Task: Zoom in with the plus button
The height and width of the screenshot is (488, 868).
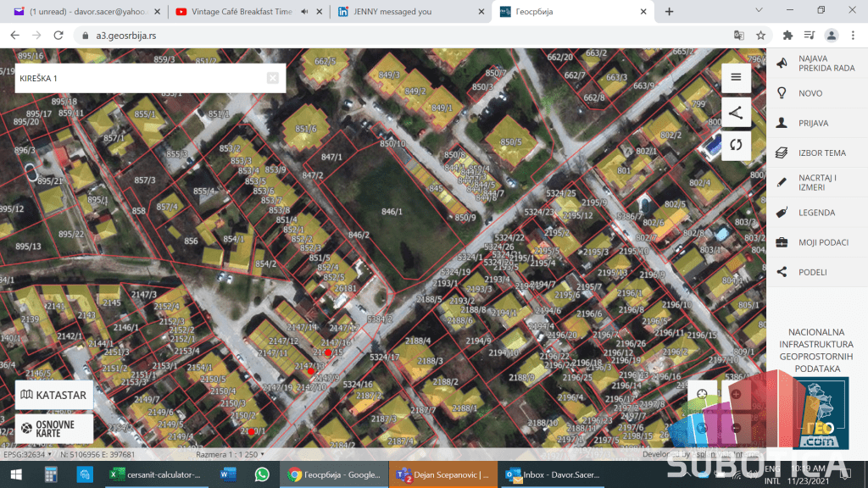Action: click(x=736, y=394)
